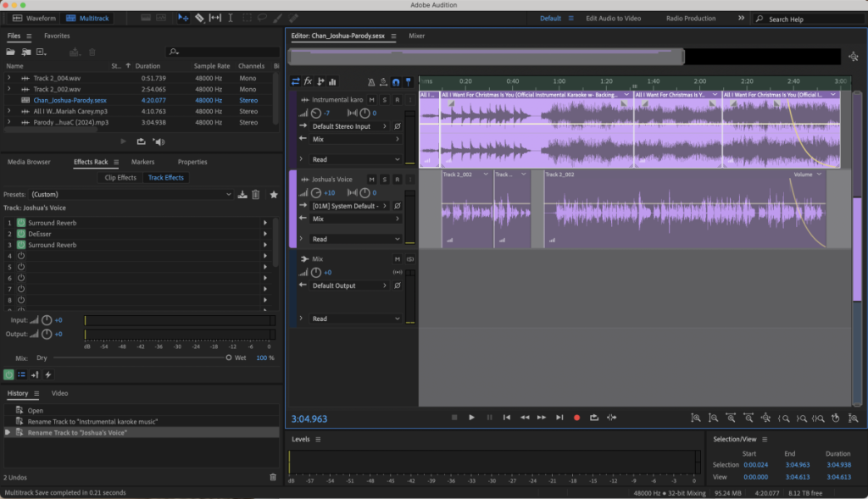The image size is (868, 499).
Task: Clear history trash icon
Action: [x=273, y=477]
